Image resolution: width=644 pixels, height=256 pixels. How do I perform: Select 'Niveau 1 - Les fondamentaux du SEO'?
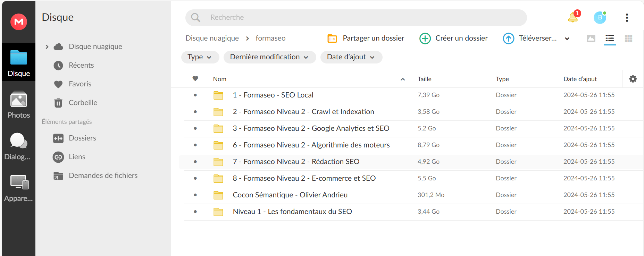click(292, 212)
